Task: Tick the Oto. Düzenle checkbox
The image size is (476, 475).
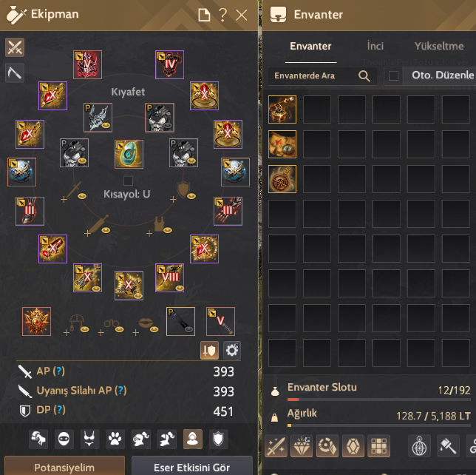Action: tap(393, 75)
